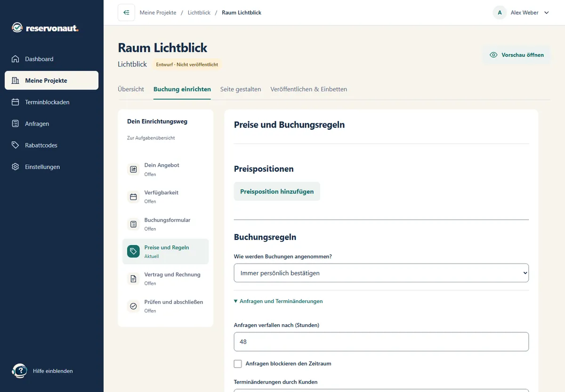
Task: Click the Verfügbarkeit calendar step icon
Action: [x=133, y=197]
